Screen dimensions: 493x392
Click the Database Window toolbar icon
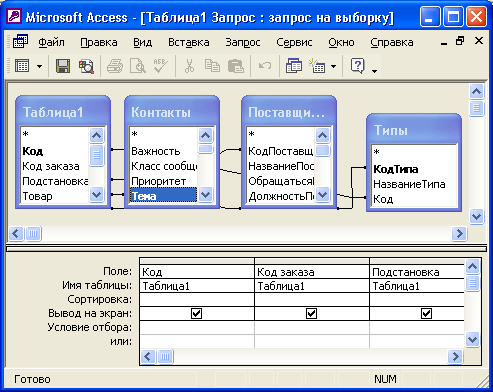(294, 66)
